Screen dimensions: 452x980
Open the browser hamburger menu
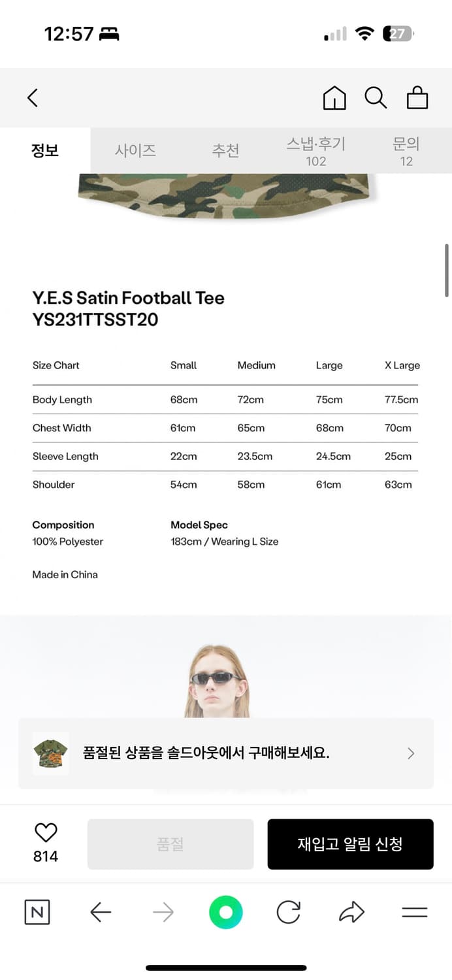(414, 912)
